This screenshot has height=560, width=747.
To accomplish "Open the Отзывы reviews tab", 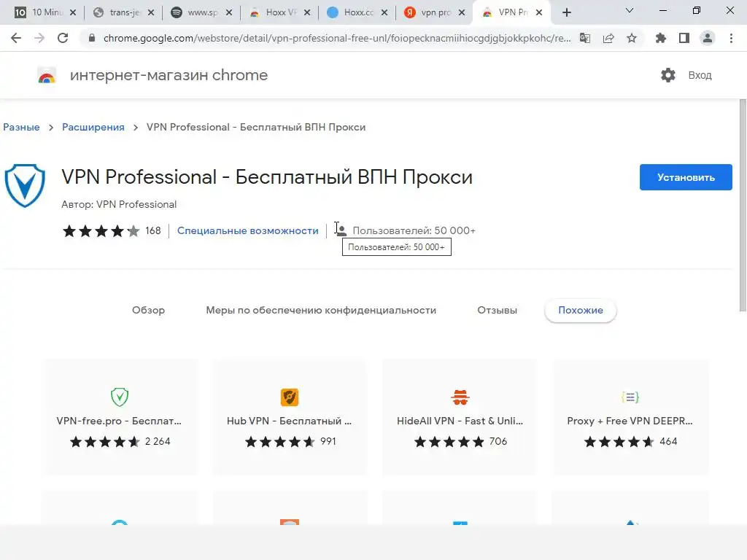I will click(497, 310).
